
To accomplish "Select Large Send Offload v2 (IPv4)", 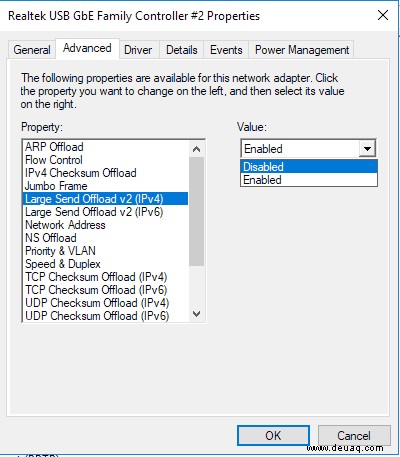I will click(x=106, y=199).
